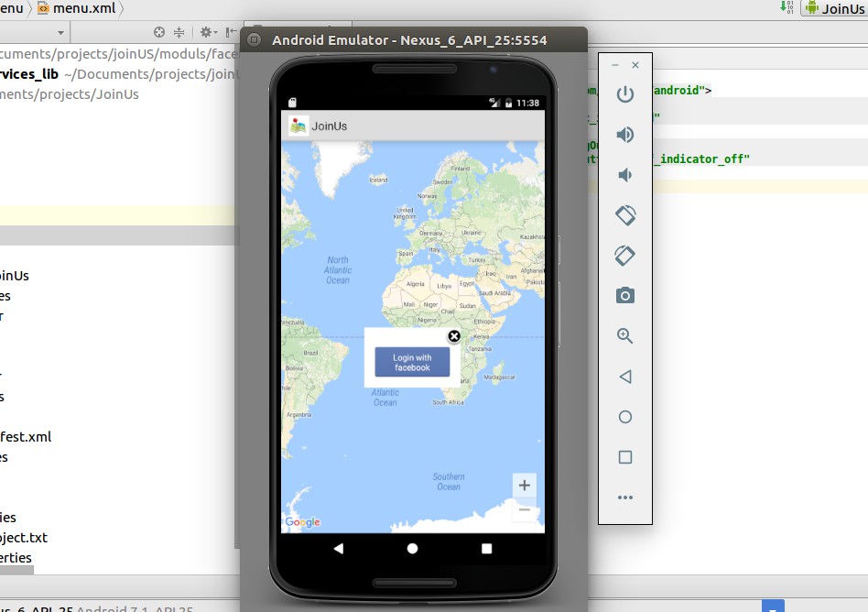Turn down the emulator volume
Screen dimensions: 868x612
(x=625, y=175)
